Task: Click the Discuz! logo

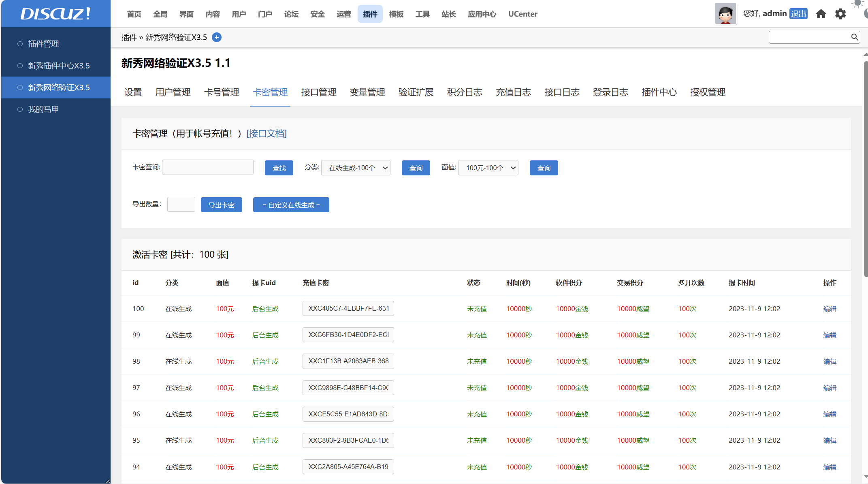Action: click(55, 14)
